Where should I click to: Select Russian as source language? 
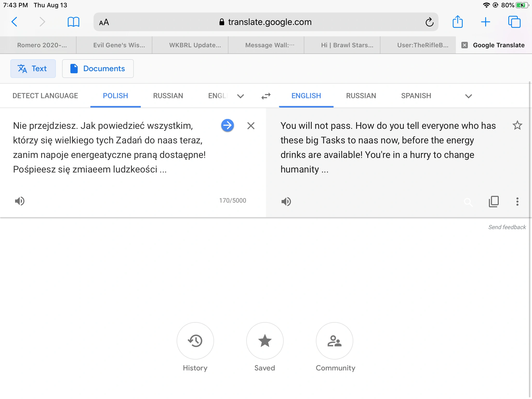click(168, 96)
